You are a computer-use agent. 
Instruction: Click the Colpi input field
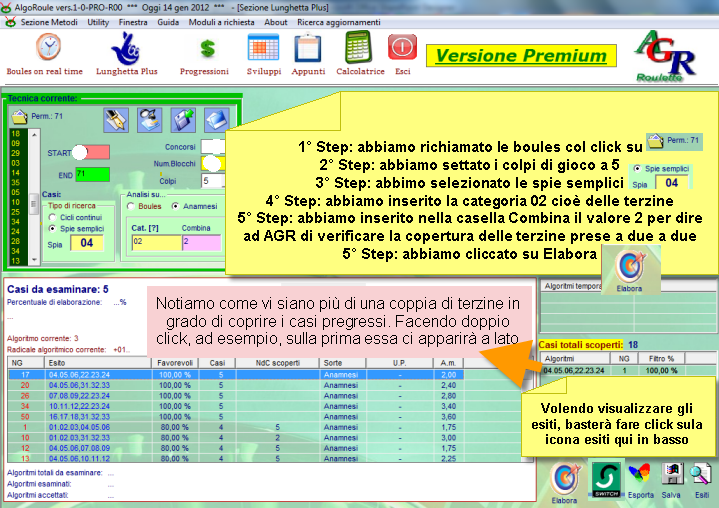pyautogui.click(x=213, y=181)
